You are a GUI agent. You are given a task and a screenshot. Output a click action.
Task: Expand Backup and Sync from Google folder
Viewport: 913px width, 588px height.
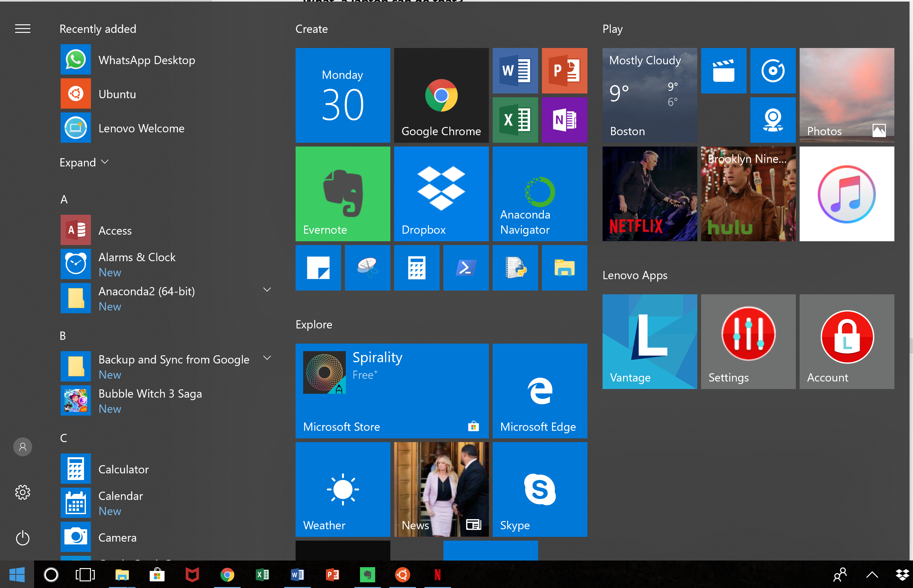click(x=267, y=358)
